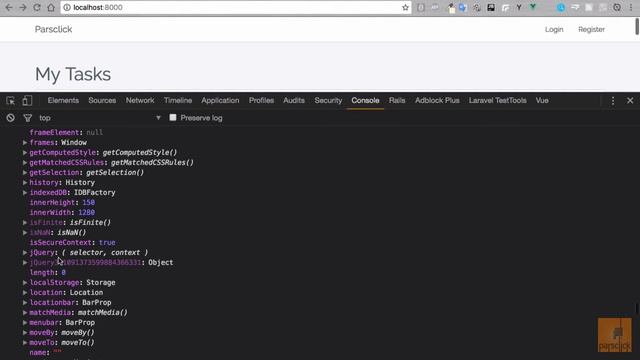Expand the indexedDB: IDBFactory entry

click(25, 192)
